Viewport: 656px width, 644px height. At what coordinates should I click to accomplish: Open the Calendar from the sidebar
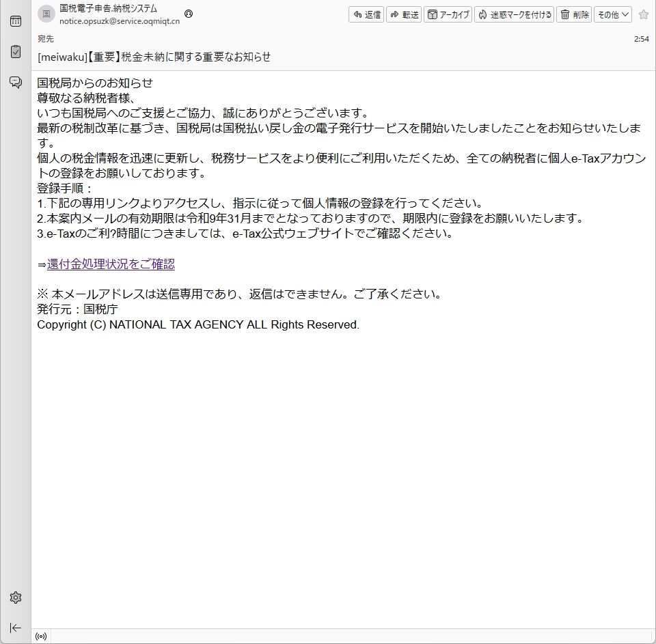coord(15,21)
